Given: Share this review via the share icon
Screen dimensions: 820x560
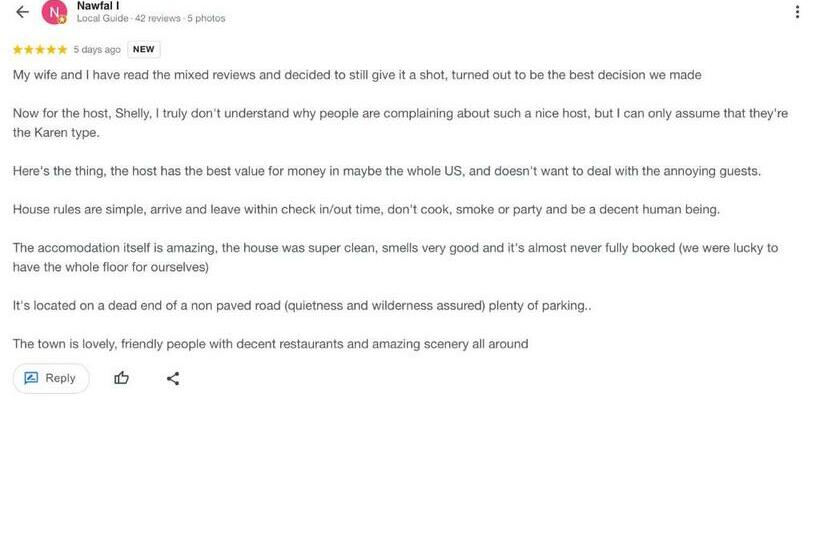Looking at the screenshot, I should (x=173, y=378).
